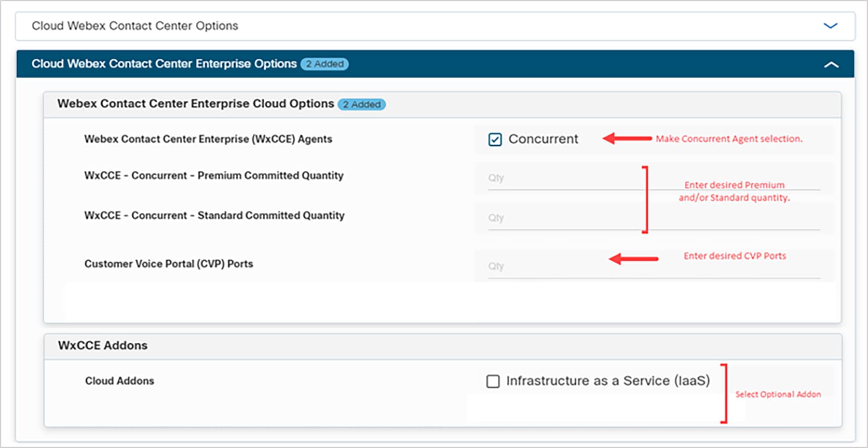Screen dimensions: 868x448
Task: Enter quantity for Customer Voice Portal (CVP) Ports
Action: [555, 266]
